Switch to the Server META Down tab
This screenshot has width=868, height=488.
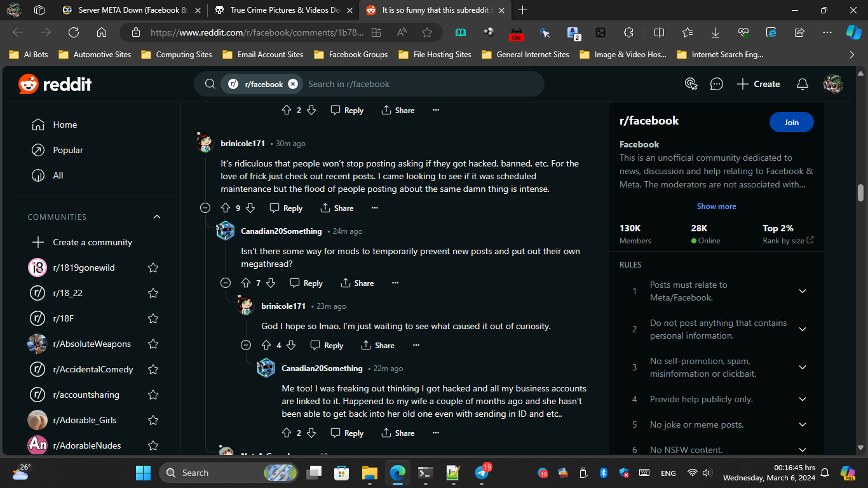point(132,10)
